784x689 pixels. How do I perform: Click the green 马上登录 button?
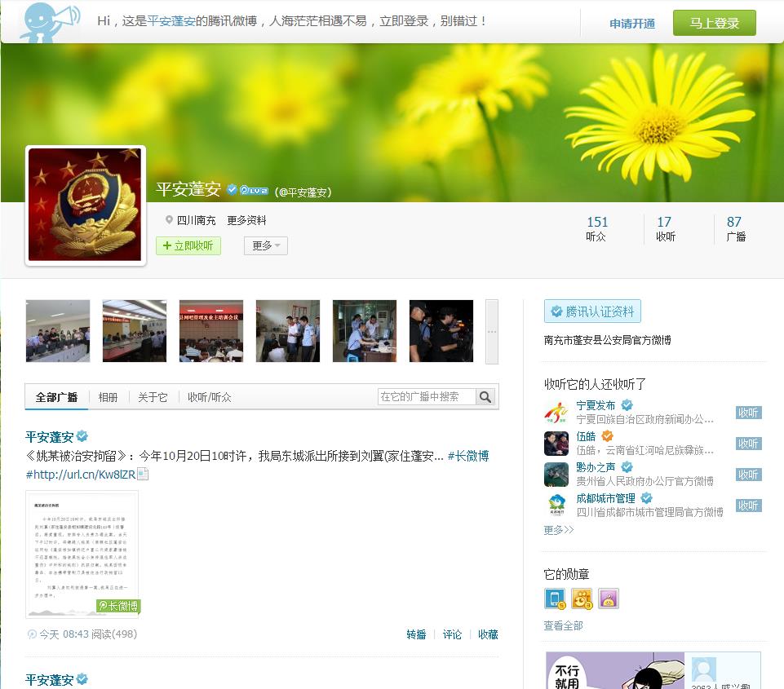(714, 23)
